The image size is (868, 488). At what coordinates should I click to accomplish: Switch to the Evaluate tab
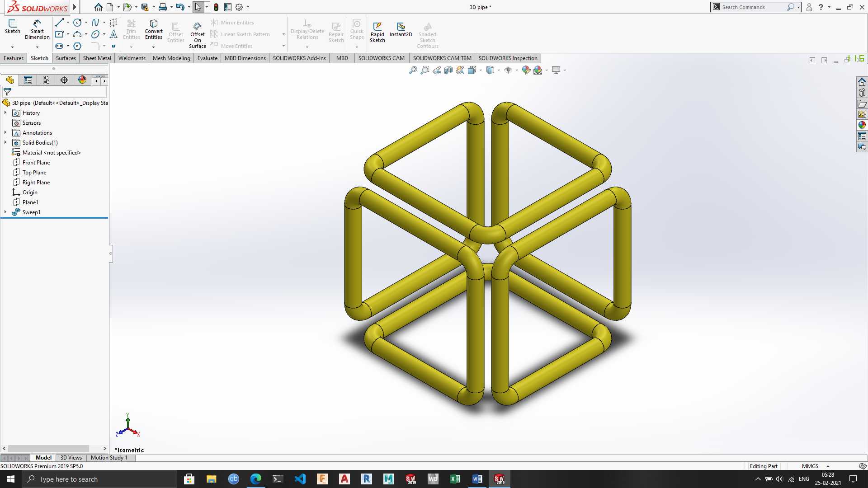coord(208,58)
